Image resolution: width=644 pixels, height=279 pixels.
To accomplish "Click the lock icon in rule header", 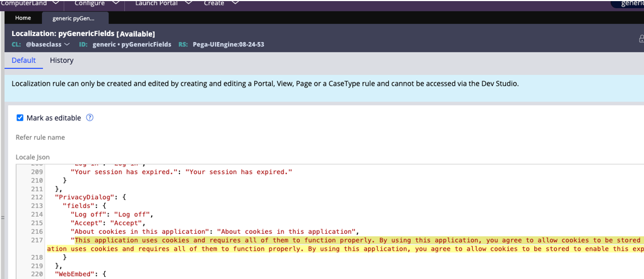I will click(641, 39).
